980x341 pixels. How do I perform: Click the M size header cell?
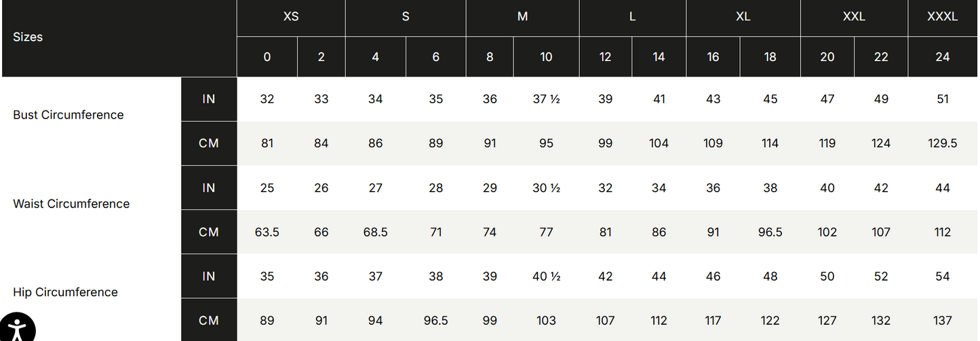point(522,17)
